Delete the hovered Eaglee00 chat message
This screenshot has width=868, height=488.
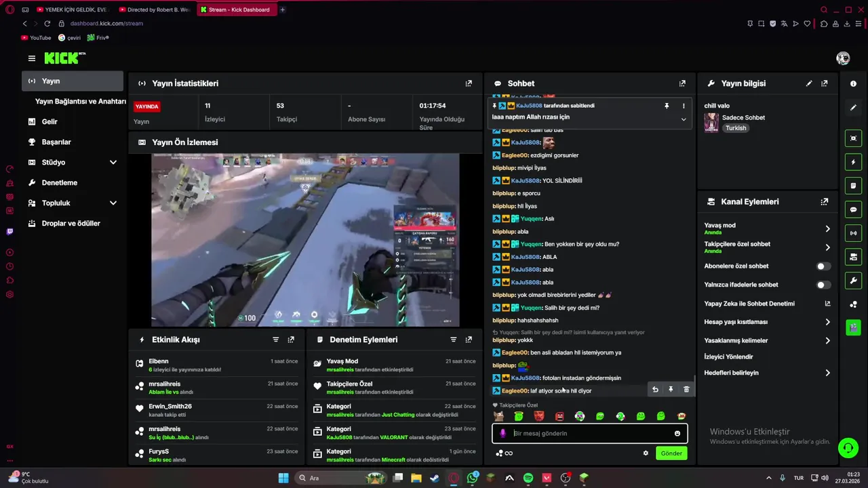click(686, 390)
